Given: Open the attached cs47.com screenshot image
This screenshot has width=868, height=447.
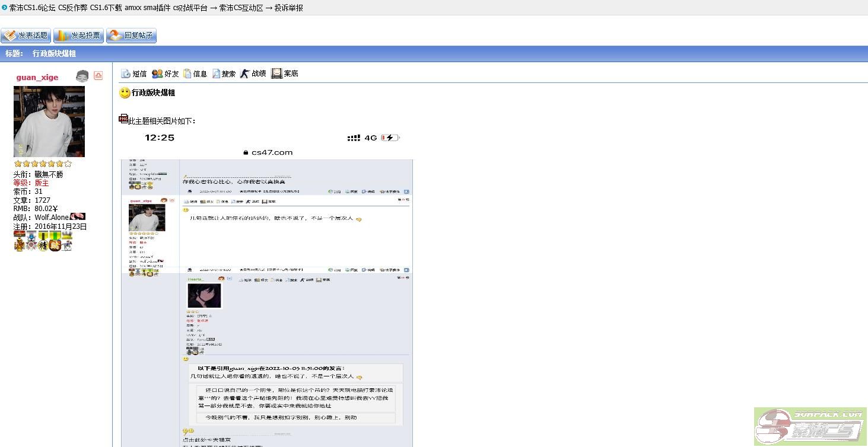Looking at the screenshot, I should pyautogui.click(x=267, y=288).
